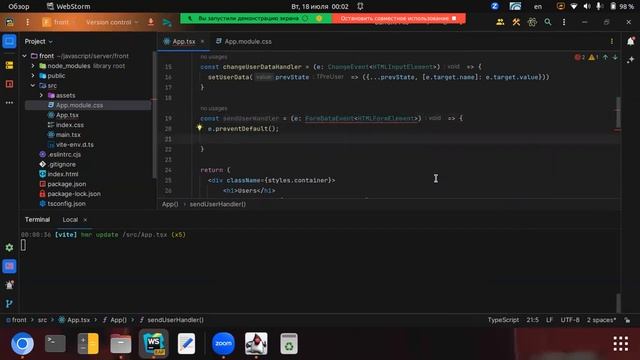
Task: Open the TypeScript language service widget
Action: click(503, 320)
